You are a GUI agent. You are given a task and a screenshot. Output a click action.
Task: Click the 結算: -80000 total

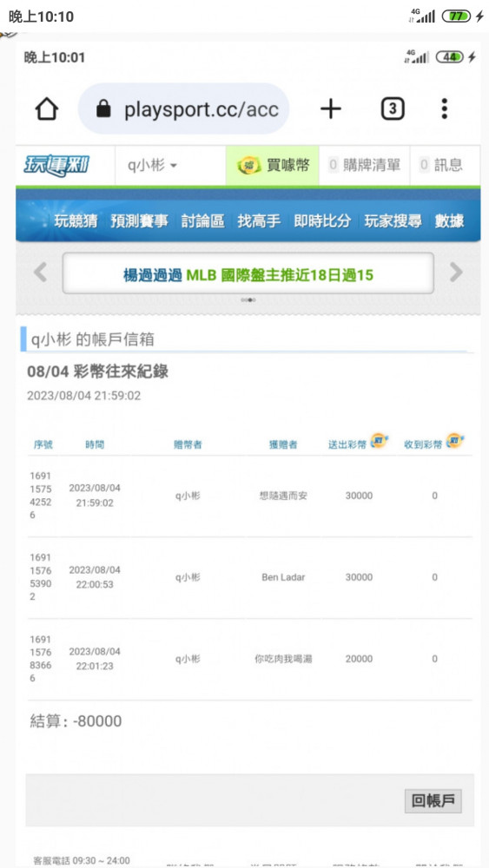pos(76,721)
